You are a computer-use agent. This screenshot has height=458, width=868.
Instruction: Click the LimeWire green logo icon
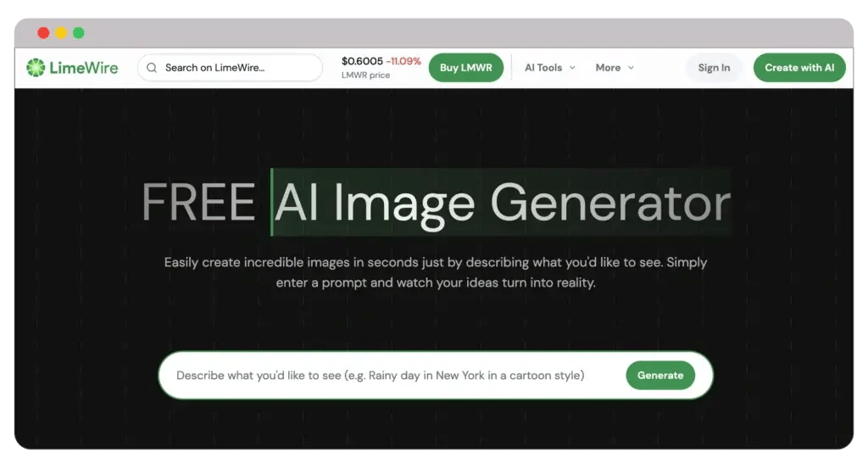pyautogui.click(x=36, y=68)
